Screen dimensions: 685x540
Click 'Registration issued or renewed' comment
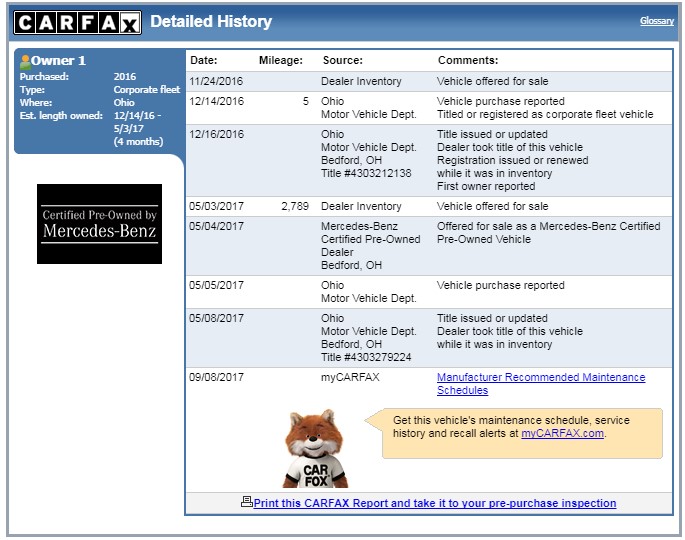(x=512, y=160)
